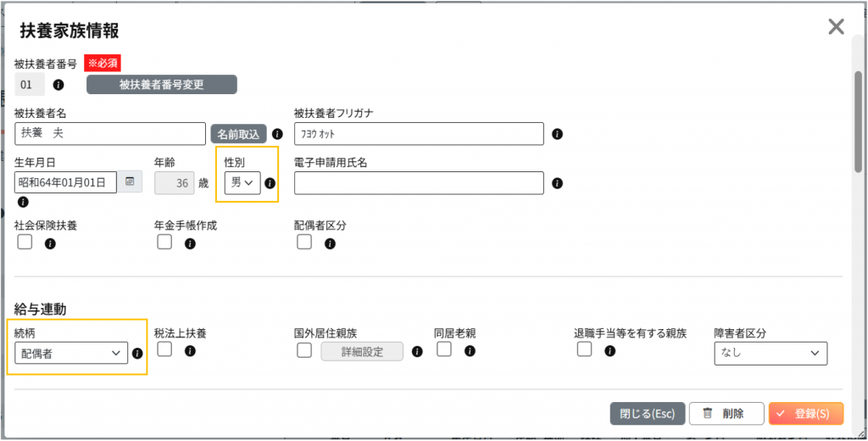
Task: Check the 税法上扶養 checkbox
Action: [164, 349]
